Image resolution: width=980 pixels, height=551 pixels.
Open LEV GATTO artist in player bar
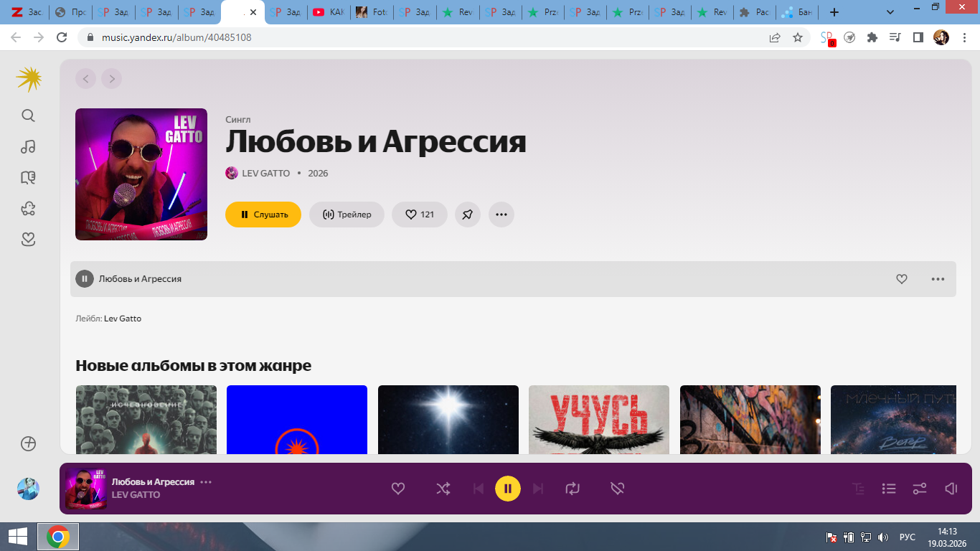pyautogui.click(x=136, y=495)
